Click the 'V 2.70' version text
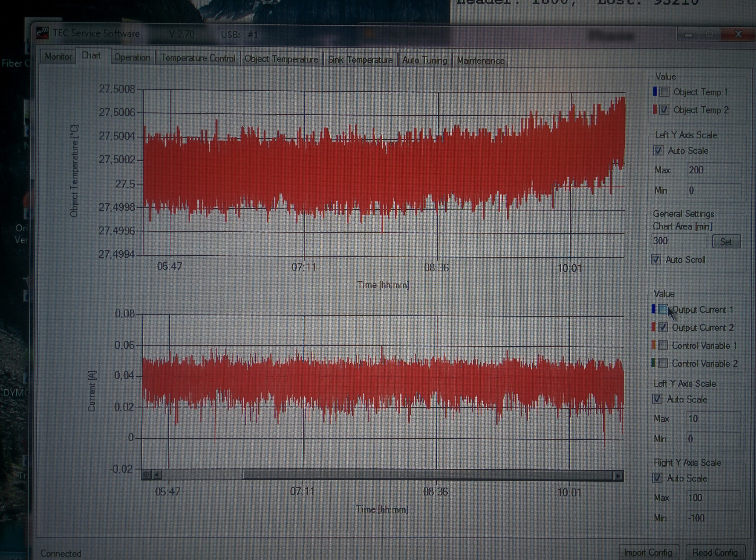This screenshot has height=560, width=756. coord(182,34)
